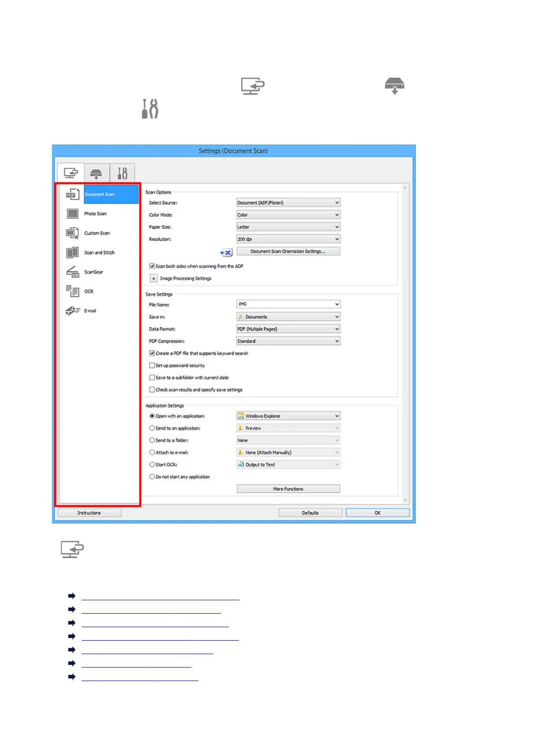Click the OK button

[378, 513]
